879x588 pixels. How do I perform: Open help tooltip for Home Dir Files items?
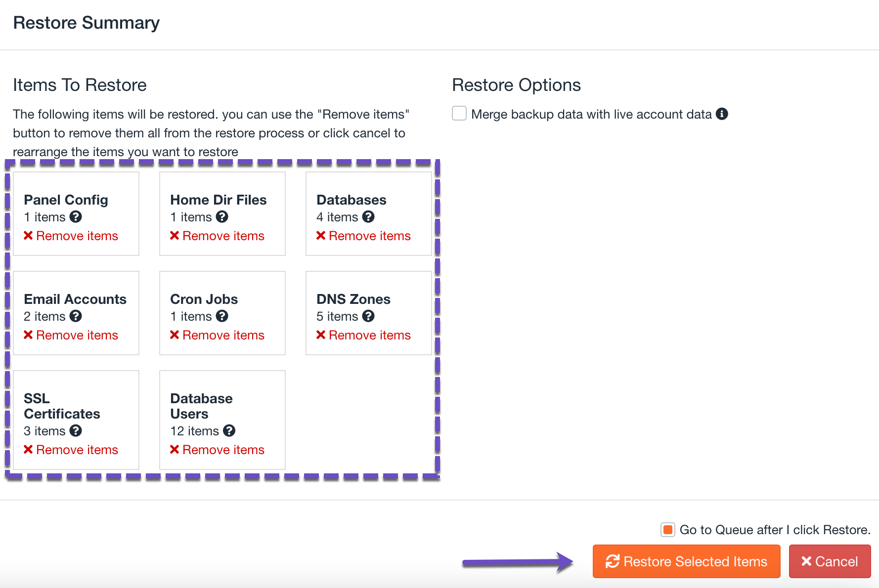(222, 217)
